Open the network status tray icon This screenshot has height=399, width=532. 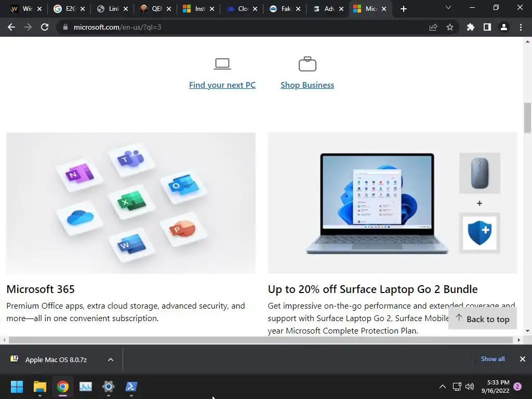point(457,387)
